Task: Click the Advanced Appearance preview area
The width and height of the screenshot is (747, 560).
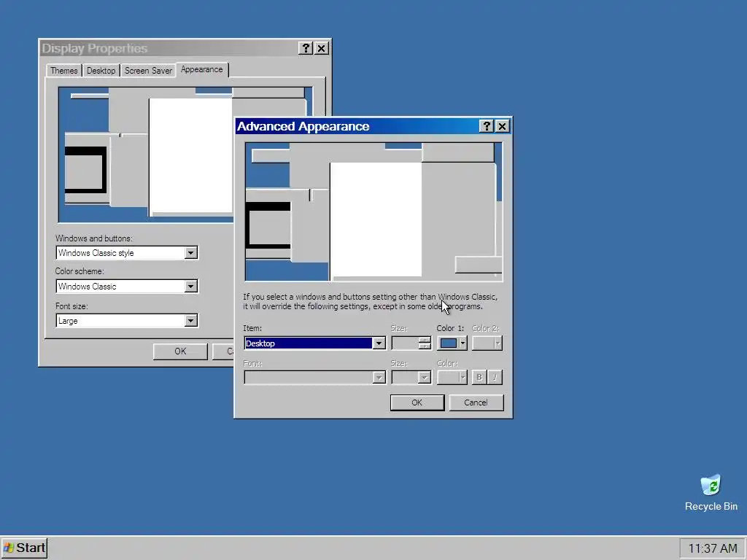Action: pos(374,211)
